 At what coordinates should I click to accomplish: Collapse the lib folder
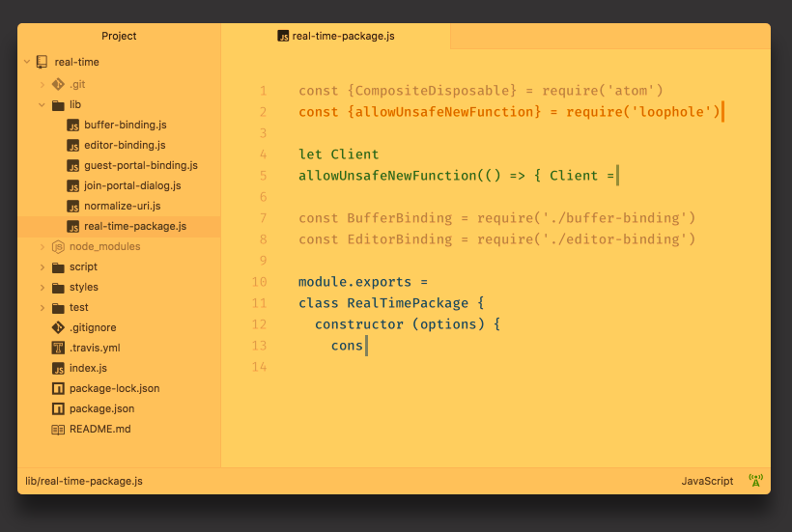pos(42,104)
